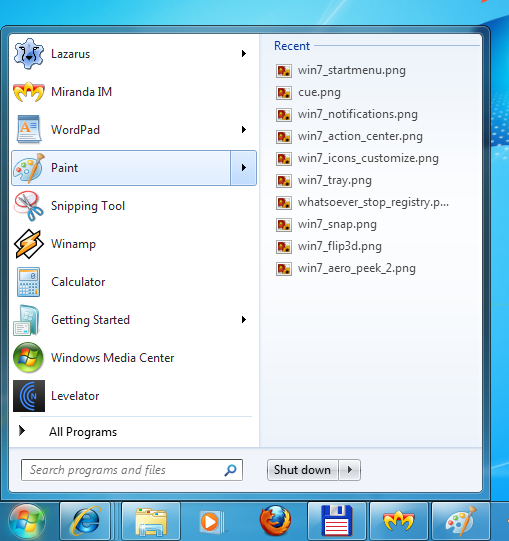Click the blue floppy disk taskbar icon
This screenshot has width=509, height=541.
point(337,521)
